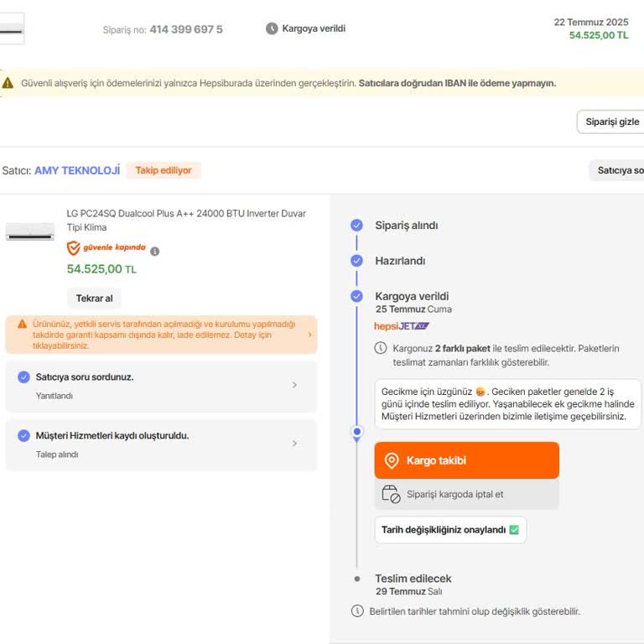The height and width of the screenshot is (644, 644).
Task: Expand the Satıcıya soru sordunuz row
Action: [x=294, y=385]
